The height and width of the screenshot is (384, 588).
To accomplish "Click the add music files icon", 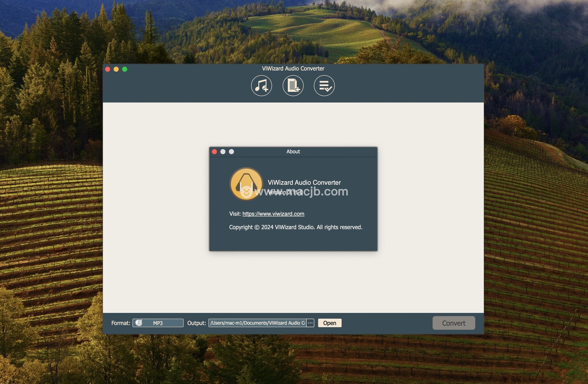I will [262, 86].
